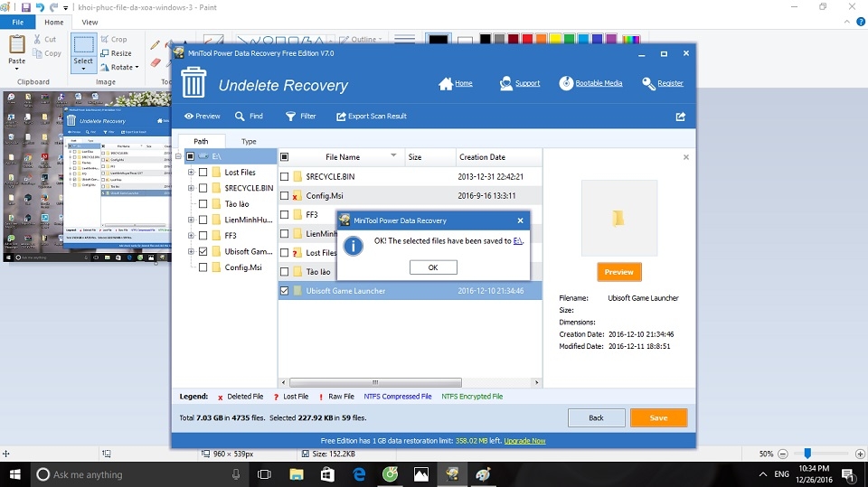Check the Tào lào box in the Path tree
868x487 pixels.
(x=203, y=203)
